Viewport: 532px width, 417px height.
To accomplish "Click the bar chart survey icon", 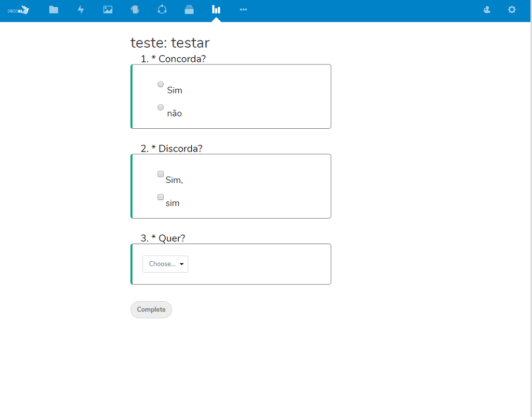I will click(216, 9).
